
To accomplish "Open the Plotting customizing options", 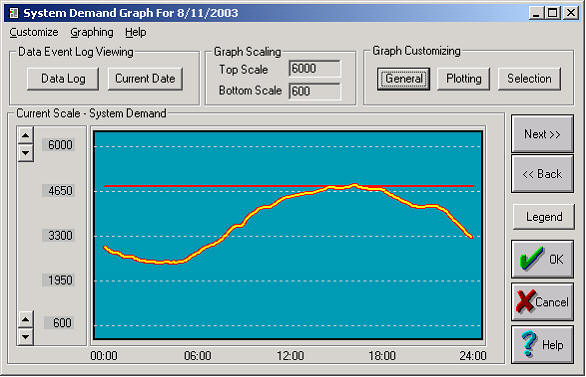I will pyautogui.click(x=463, y=79).
